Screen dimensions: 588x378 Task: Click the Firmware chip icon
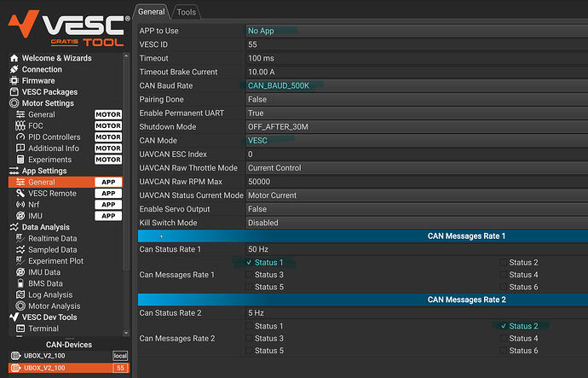[x=14, y=81]
